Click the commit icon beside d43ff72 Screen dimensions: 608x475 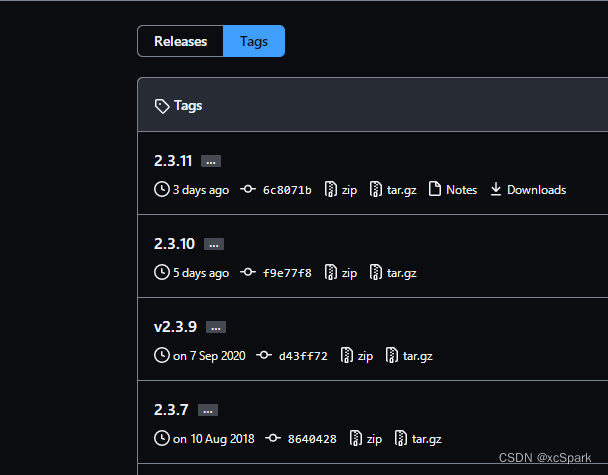click(264, 355)
